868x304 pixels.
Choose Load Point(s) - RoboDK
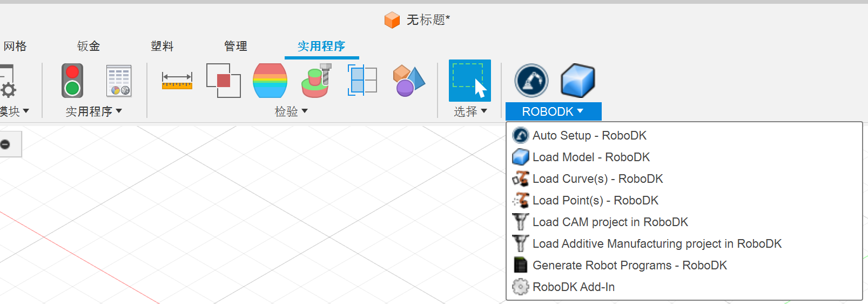(x=684, y=200)
